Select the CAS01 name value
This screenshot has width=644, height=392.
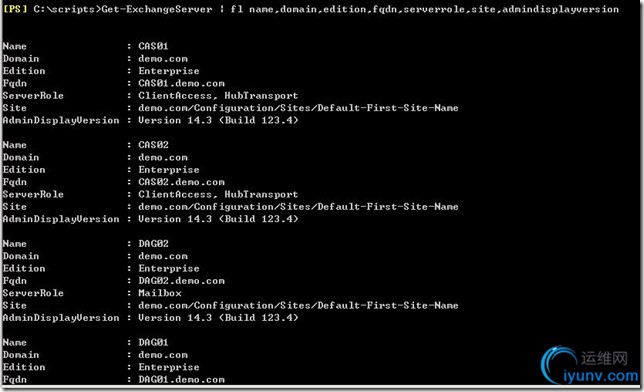[153, 46]
